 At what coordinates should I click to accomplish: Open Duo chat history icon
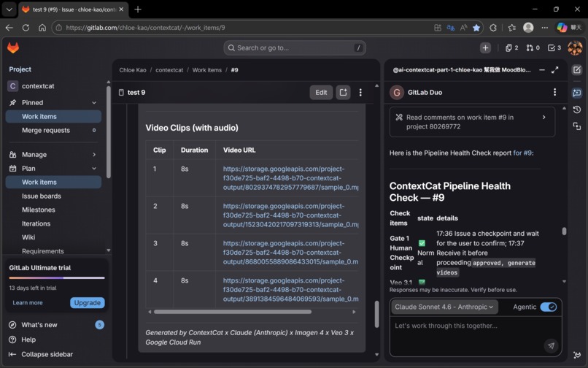pos(577,110)
